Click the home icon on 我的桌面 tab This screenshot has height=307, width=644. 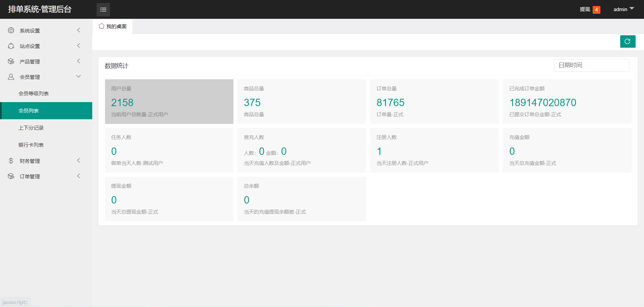101,26
